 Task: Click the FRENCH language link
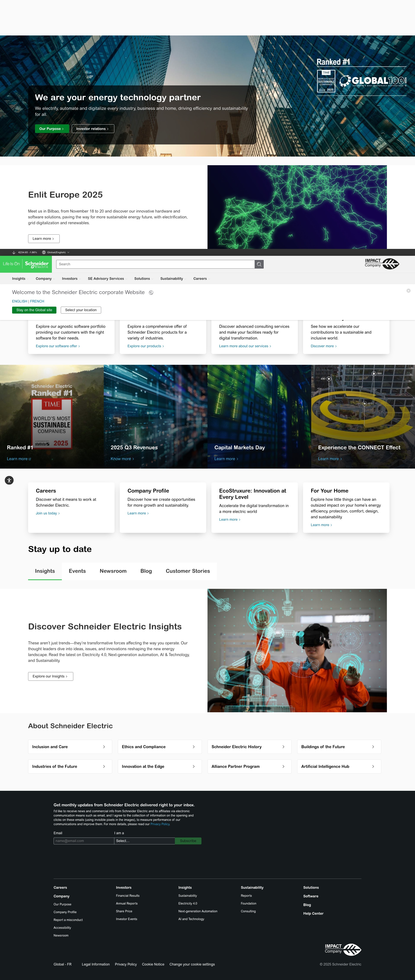37,301
